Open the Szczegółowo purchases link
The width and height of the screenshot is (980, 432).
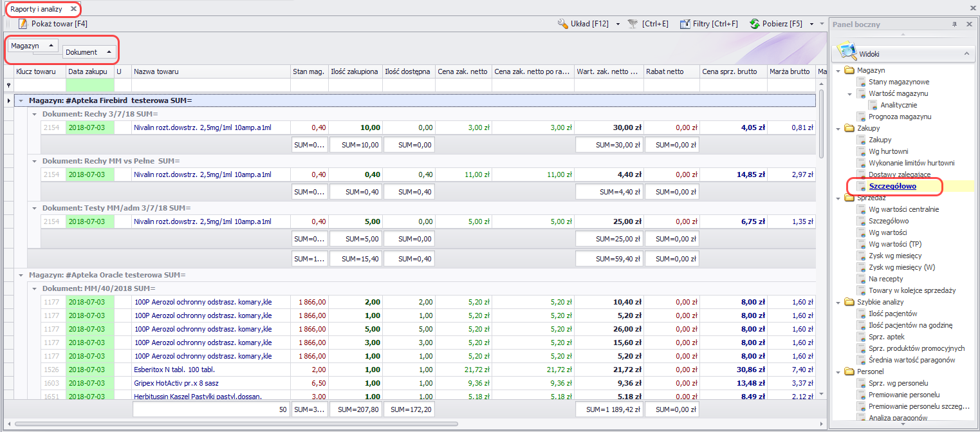[892, 186]
